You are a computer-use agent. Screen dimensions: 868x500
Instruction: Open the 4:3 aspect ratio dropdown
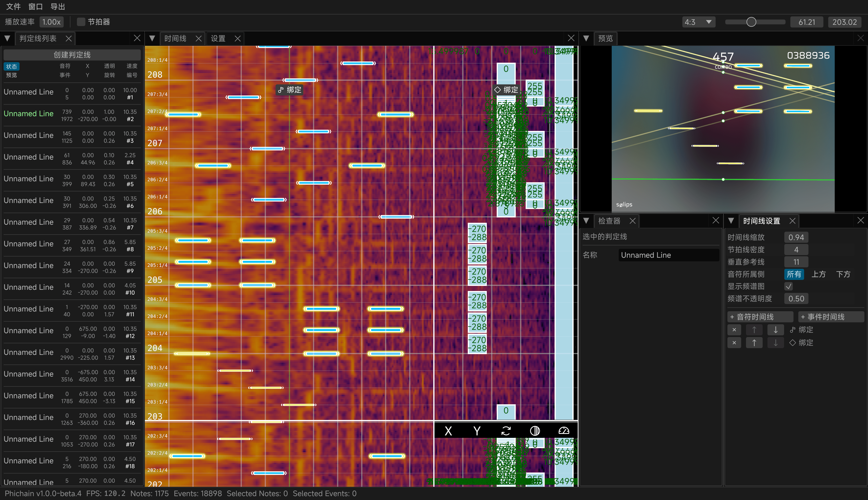698,22
